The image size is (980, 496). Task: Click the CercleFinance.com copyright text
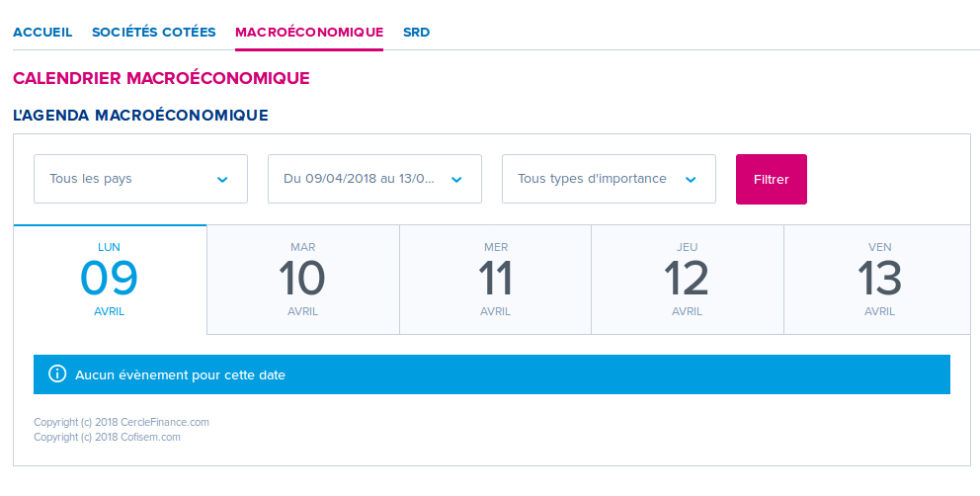[122, 422]
